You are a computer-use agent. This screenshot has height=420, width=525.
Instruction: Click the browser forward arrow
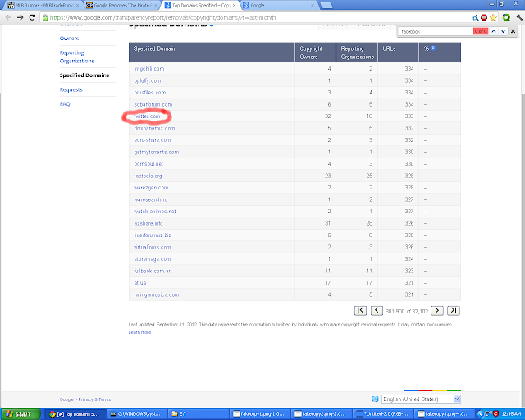(x=20, y=17)
